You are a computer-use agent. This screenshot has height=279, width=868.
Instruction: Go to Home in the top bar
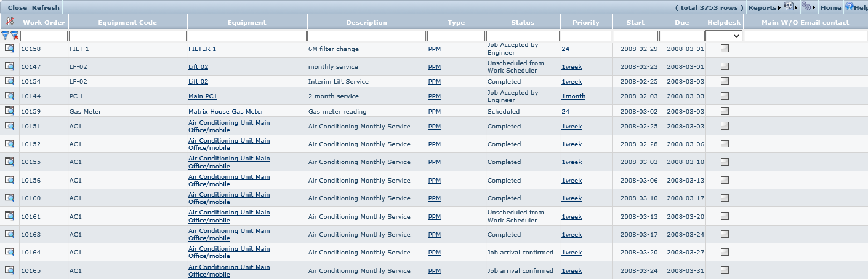pos(830,7)
